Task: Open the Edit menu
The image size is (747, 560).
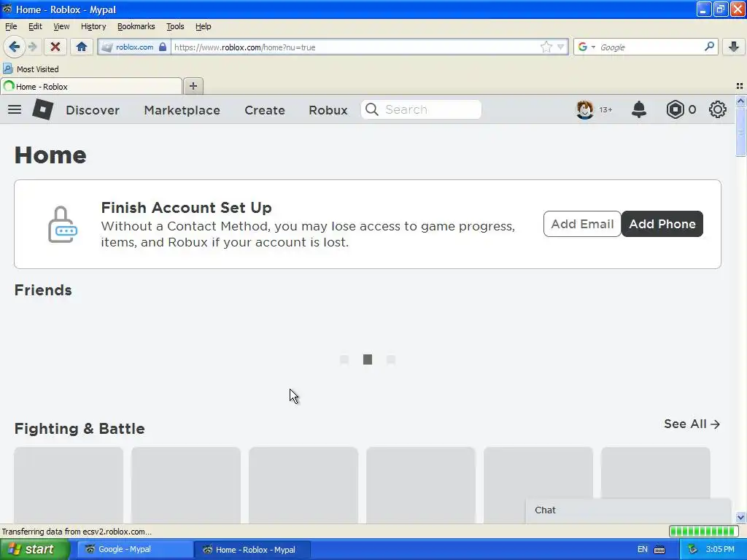Action: point(35,26)
